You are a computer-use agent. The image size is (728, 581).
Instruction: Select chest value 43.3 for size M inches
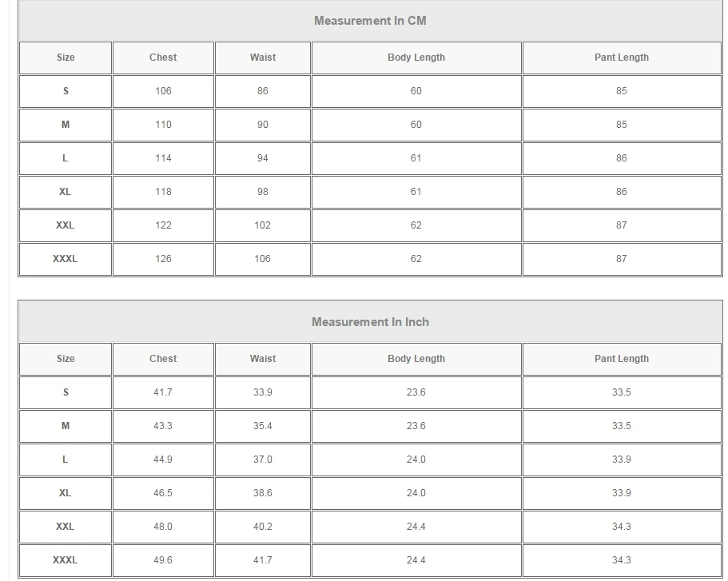click(163, 426)
